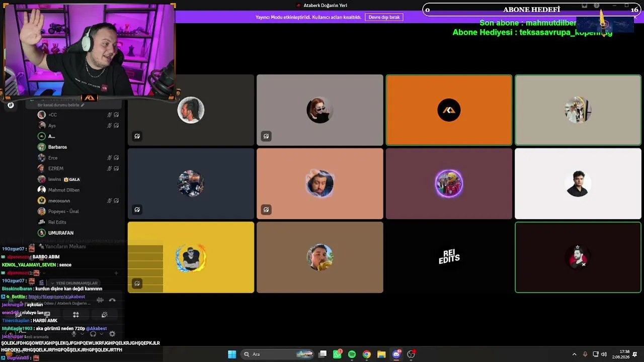Select Ays in the voice member list
Screen dimensions: 644x362
[x=79, y=126]
